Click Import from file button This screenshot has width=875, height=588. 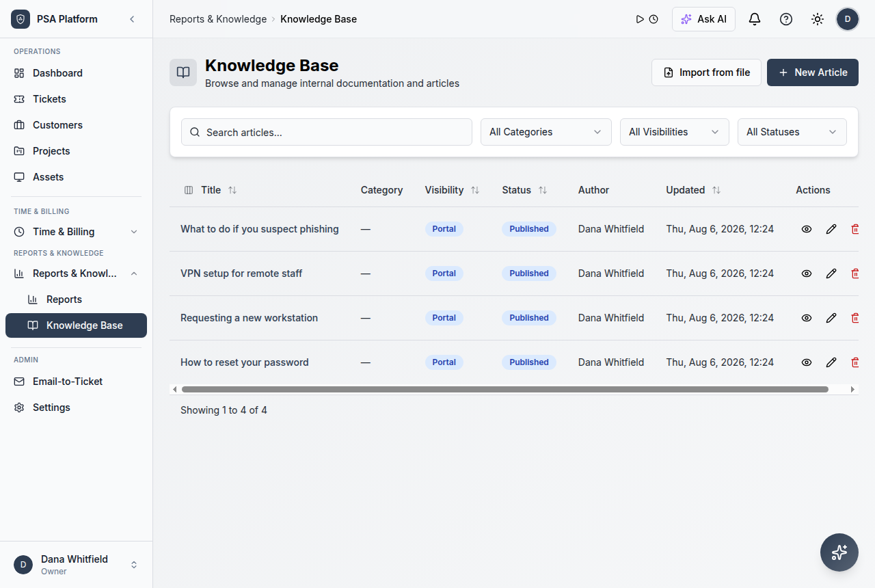point(706,72)
